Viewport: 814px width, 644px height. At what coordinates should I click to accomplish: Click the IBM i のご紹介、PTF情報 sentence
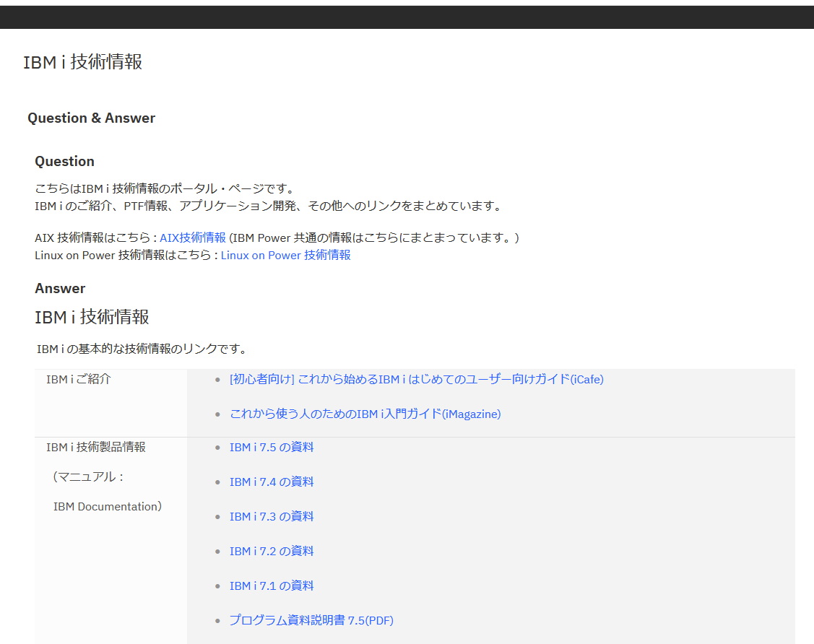coord(269,206)
